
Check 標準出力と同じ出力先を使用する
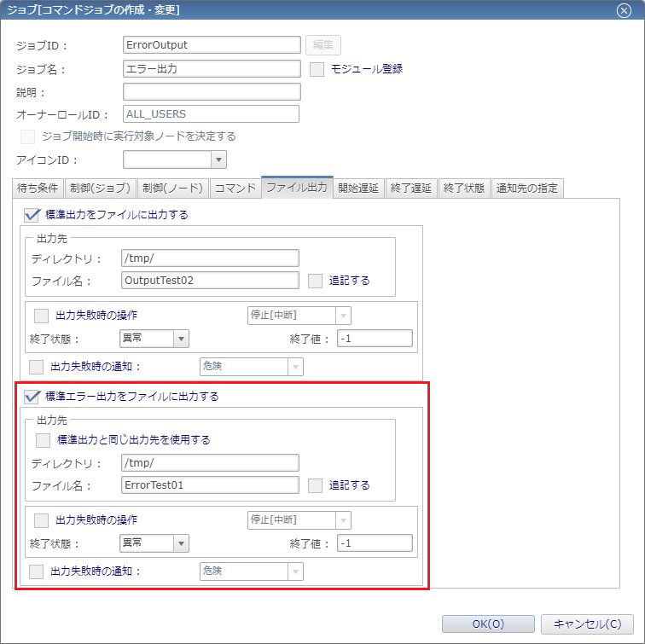[x=43, y=440]
